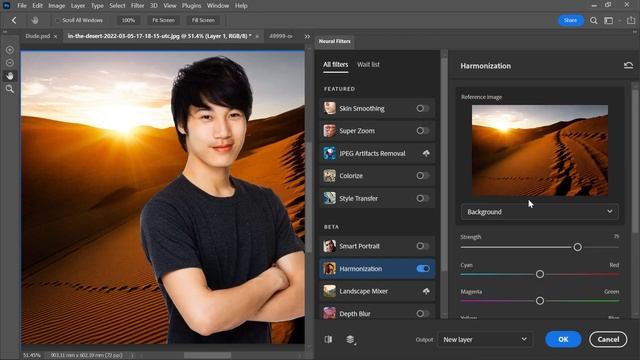The image size is (640, 360).
Task: Toggle the before/after preview icon
Action: point(328,339)
